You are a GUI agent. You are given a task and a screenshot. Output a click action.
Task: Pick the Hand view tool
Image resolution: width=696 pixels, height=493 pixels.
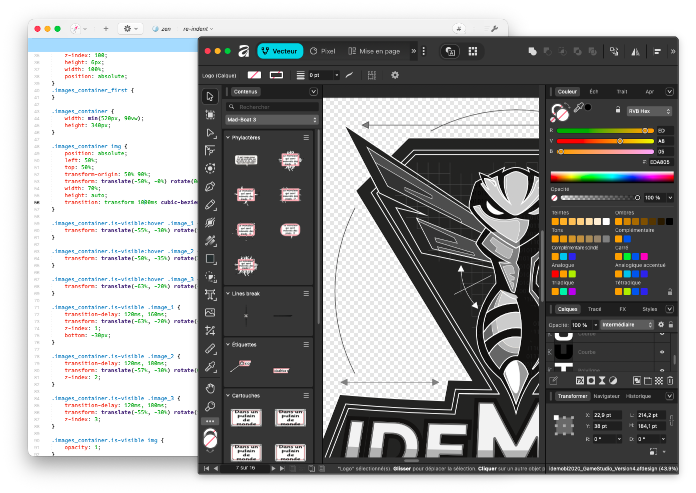[210, 388]
